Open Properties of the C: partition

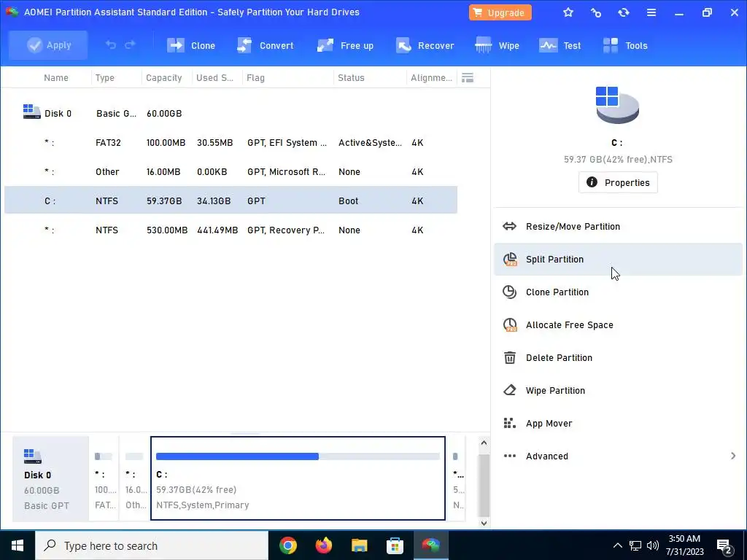click(x=618, y=182)
